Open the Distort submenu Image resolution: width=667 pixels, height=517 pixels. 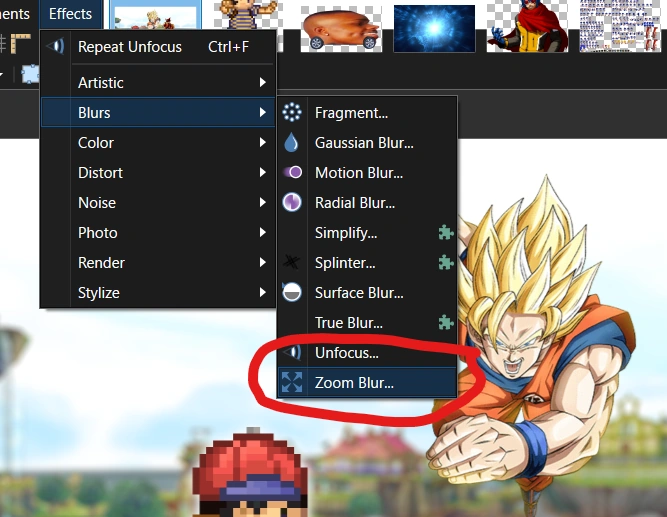(158, 173)
